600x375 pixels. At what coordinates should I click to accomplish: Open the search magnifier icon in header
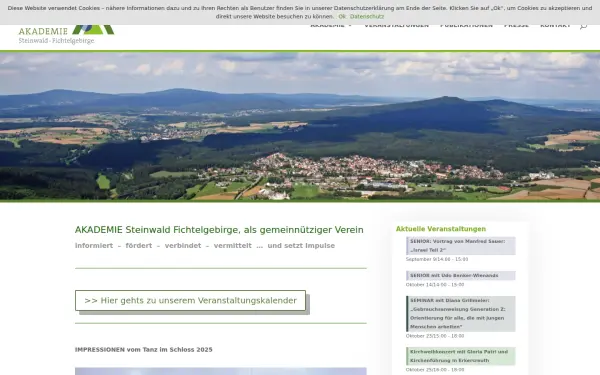583,26
